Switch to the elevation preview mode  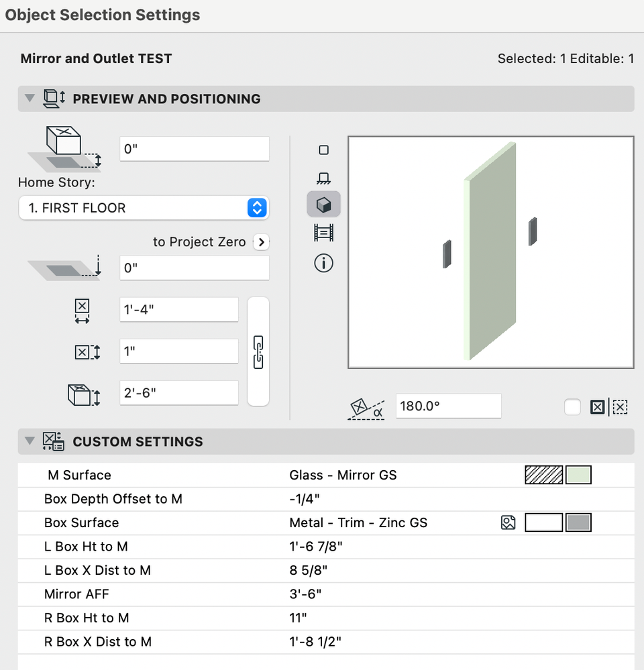coord(323,177)
